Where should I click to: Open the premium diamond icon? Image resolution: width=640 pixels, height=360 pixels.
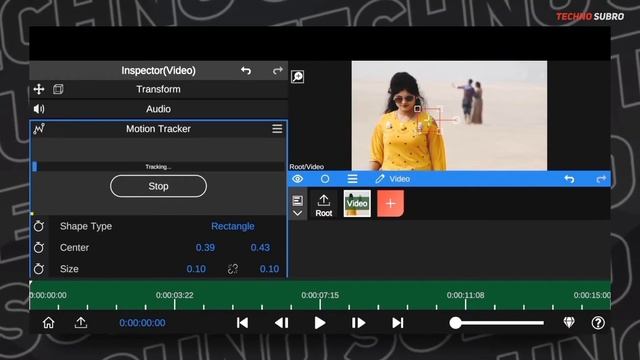(569, 322)
